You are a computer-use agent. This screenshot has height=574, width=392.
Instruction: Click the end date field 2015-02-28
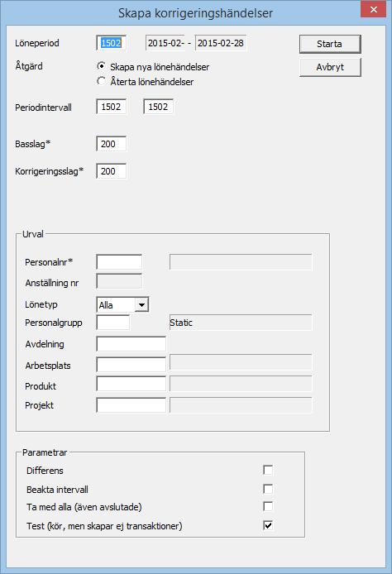coord(221,43)
